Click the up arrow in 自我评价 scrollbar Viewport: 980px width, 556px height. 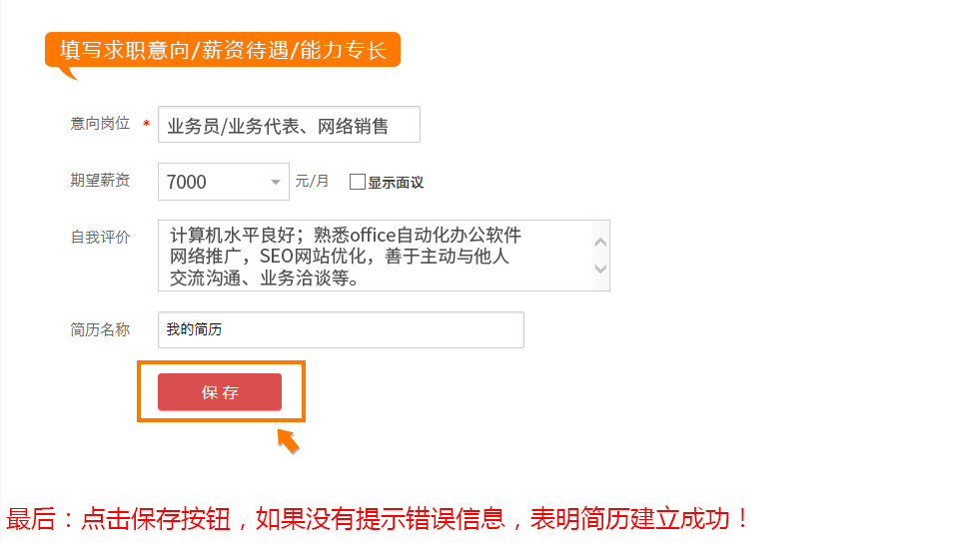click(x=600, y=242)
